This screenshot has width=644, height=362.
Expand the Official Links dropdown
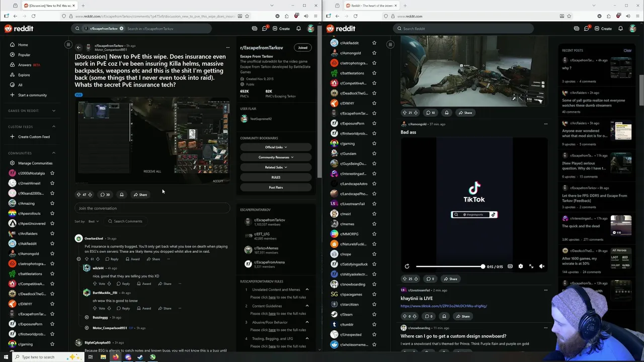pos(276,147)
